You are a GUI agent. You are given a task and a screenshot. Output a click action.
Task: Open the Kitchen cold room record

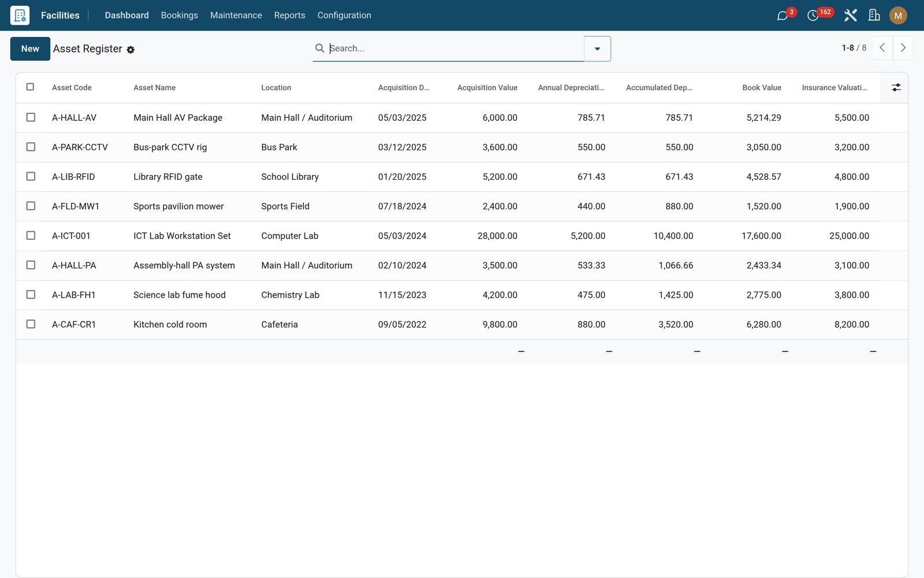pyautogui.click(x=170, y=325)
